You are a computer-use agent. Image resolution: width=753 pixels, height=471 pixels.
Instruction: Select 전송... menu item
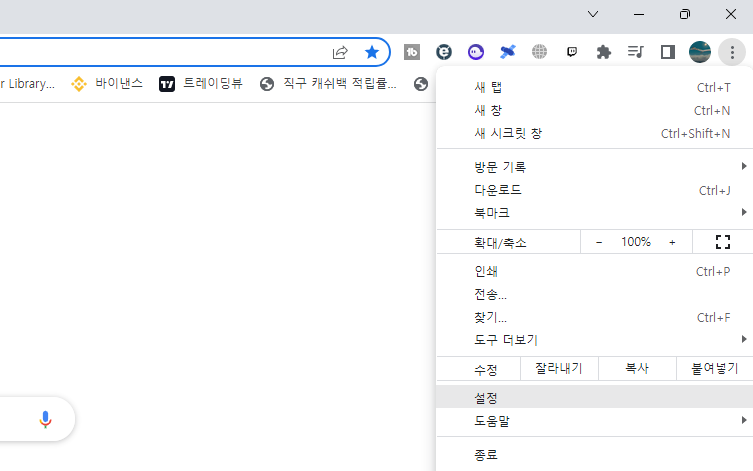coord(595,294)
